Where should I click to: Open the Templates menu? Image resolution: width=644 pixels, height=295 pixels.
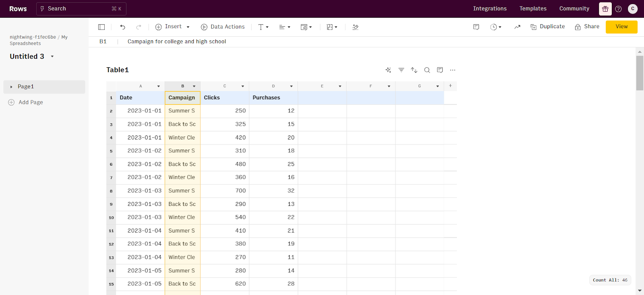[533, 8]
